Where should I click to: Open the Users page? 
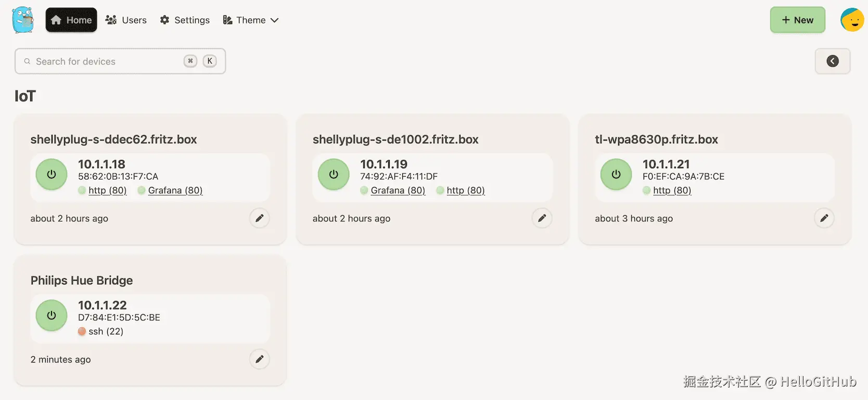[126, 20]
